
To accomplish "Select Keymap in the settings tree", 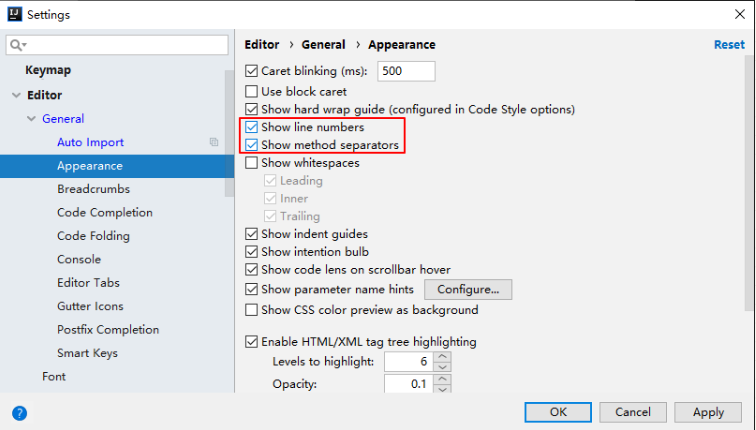I will coord(48,71).
